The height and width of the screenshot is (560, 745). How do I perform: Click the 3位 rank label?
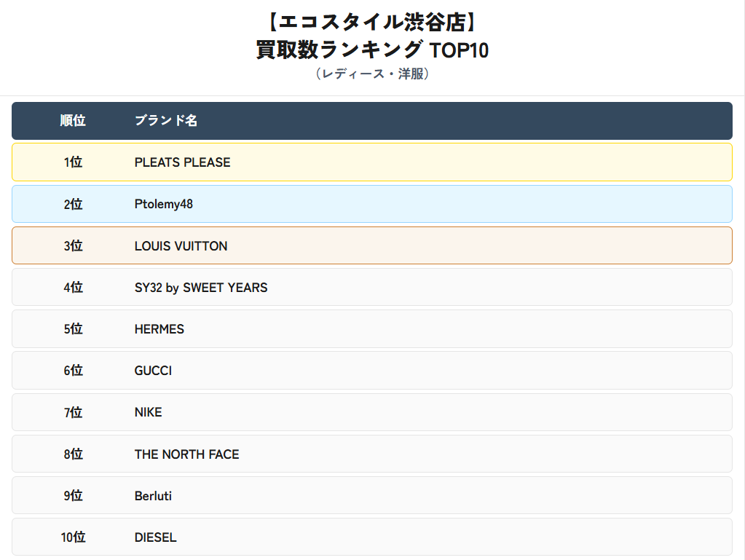(x=73, y=246)
